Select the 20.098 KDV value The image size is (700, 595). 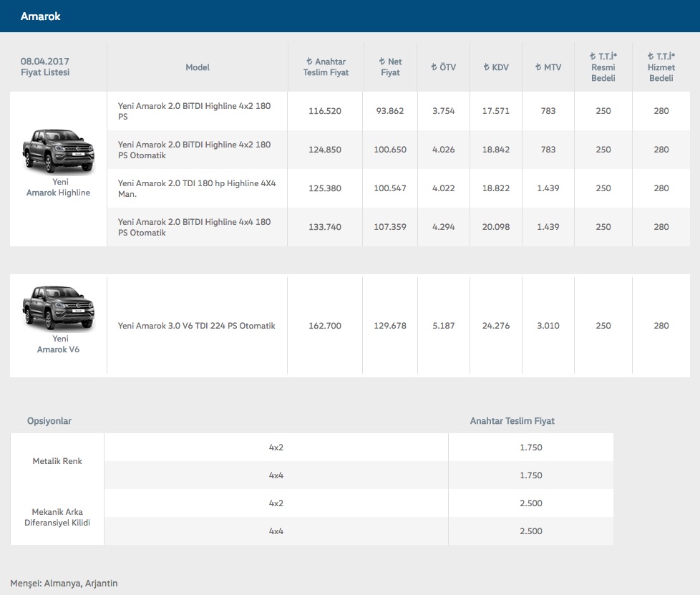tap(496, 227)
